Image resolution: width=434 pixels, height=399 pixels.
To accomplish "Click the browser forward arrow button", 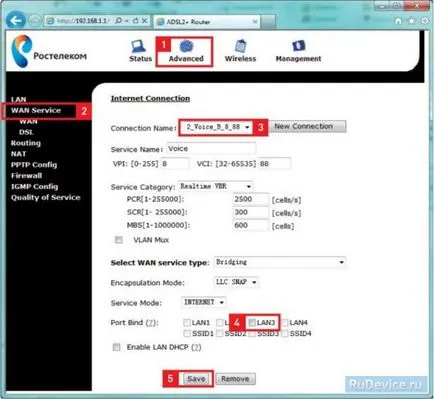I will (34, 21).
